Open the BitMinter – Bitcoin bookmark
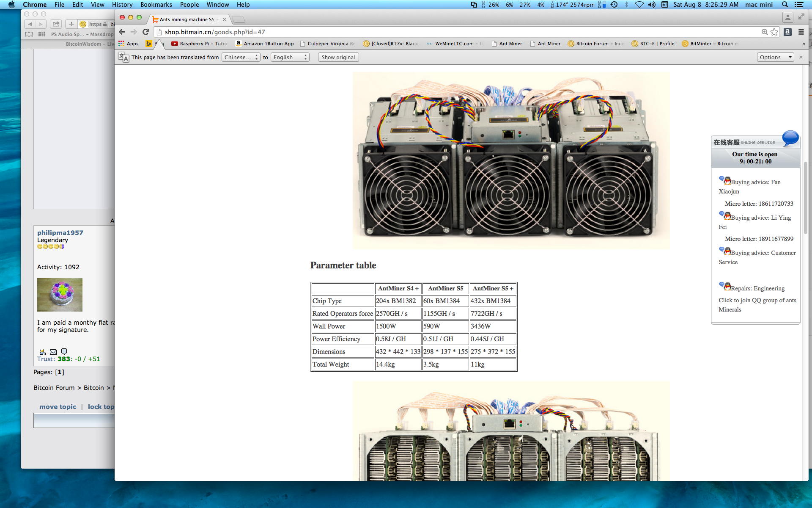Screen dimensions: 812x508 click(x=710, y=44)
